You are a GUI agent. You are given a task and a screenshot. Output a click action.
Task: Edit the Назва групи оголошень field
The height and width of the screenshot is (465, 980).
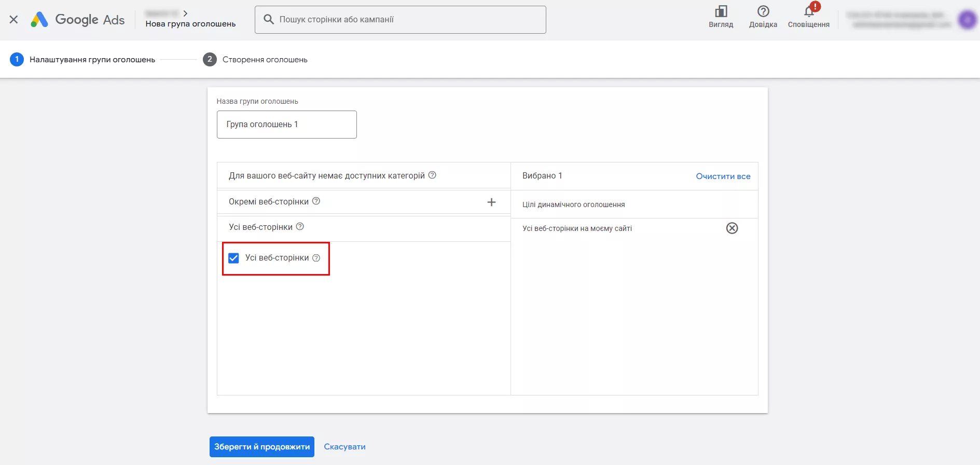[287, 125]
